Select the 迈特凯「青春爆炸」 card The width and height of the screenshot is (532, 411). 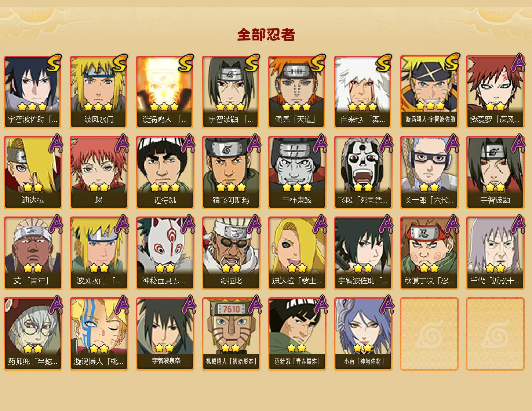[x=297, y=334]
